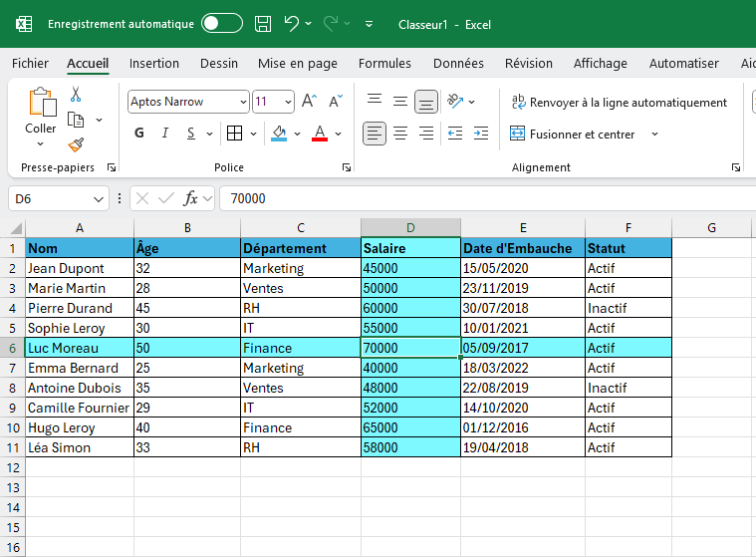The width and height of the screenshot is (756, 557).
Task: Click Fusionner et centrer button
Action: (573, 134)
